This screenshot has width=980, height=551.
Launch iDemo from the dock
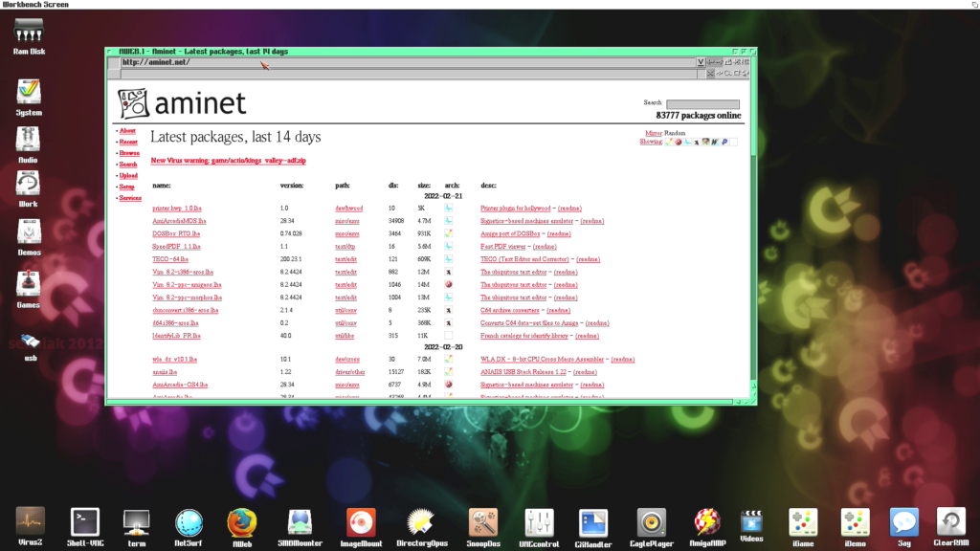855,528
